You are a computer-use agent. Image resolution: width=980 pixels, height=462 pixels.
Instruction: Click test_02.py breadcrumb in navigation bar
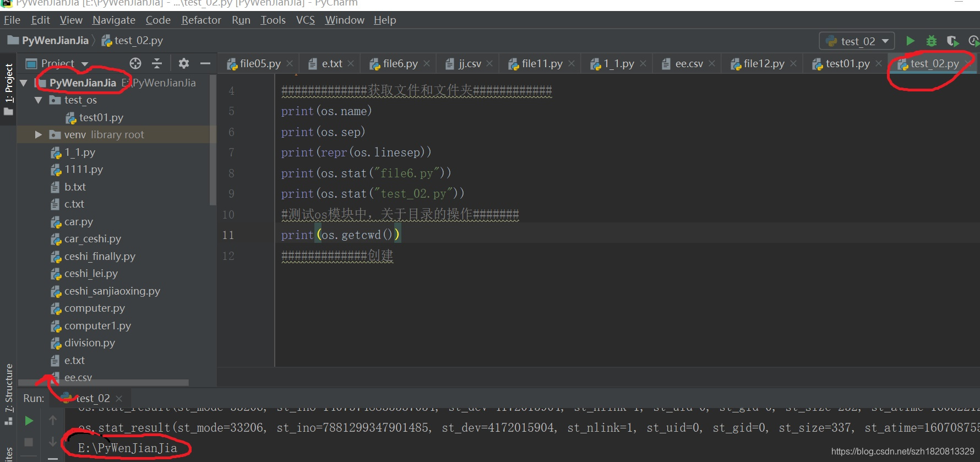click(132, 41)
